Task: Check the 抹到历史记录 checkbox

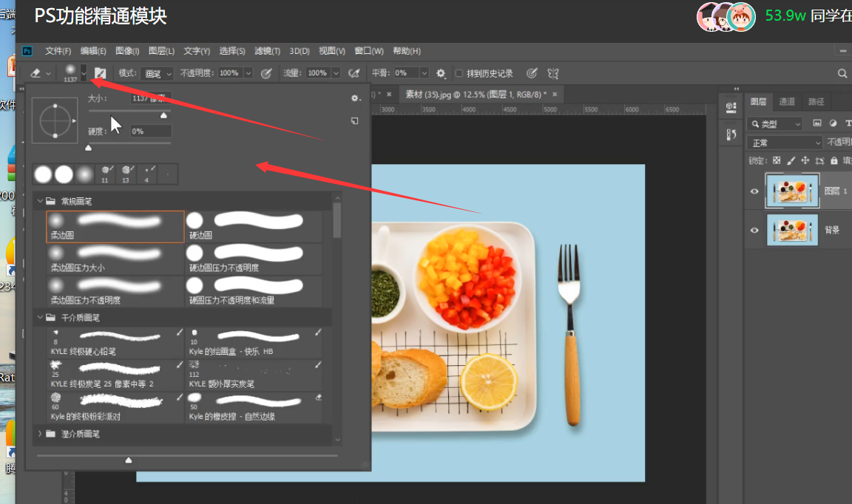Action: (x=459, y=73)
